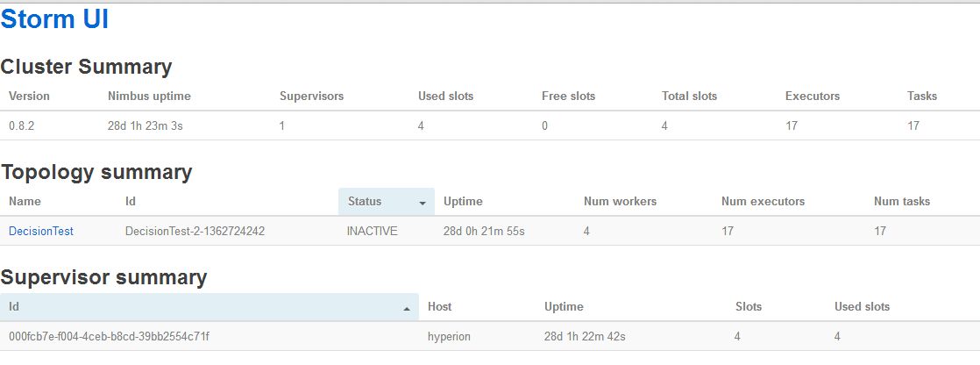980x365 pixels.
Task: Sort topologies by Name column header
Action: (25, 202)
